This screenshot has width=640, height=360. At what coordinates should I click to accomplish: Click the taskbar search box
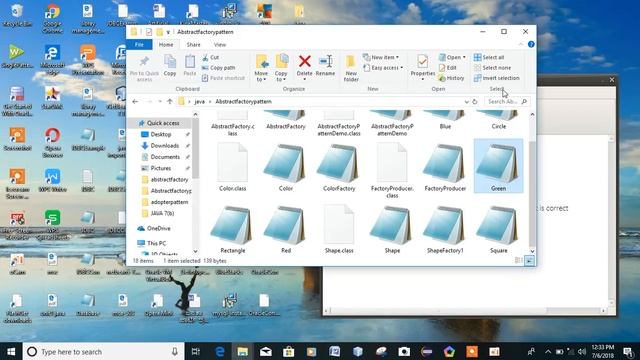(x=103, y=351)
